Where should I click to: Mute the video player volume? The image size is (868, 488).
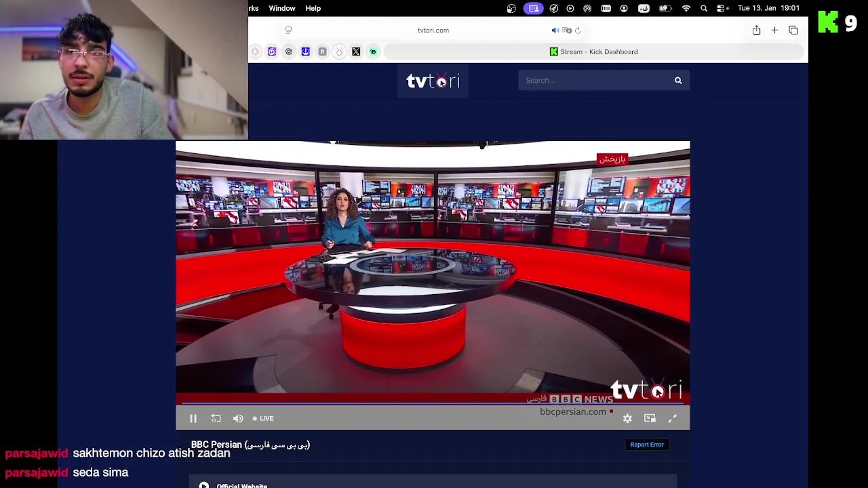click(x=238, y=418)
